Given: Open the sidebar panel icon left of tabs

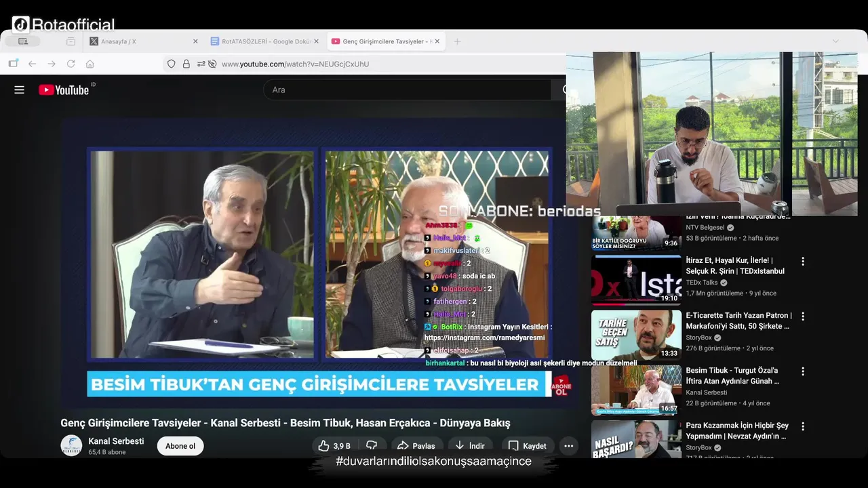Looking at the screenshot, I should click(23, 41).
